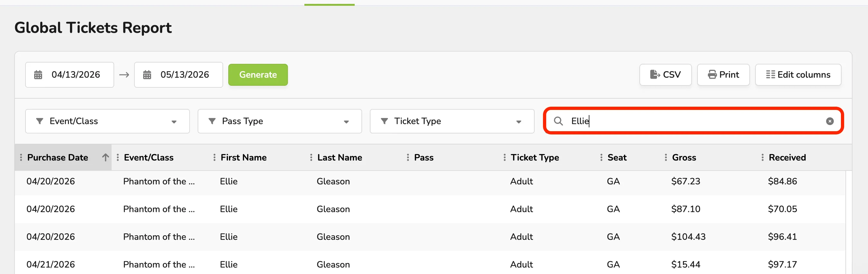Click Ellie in the $87.10 row

coord(229,209)
